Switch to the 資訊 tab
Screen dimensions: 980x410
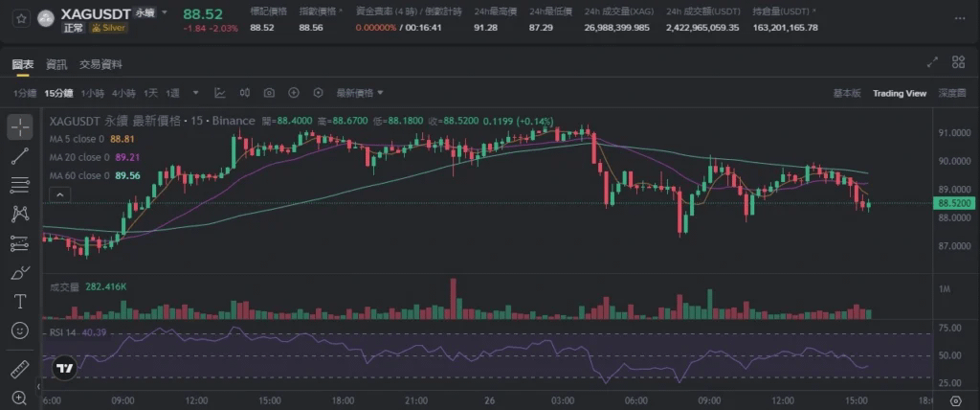click(56, 64)
